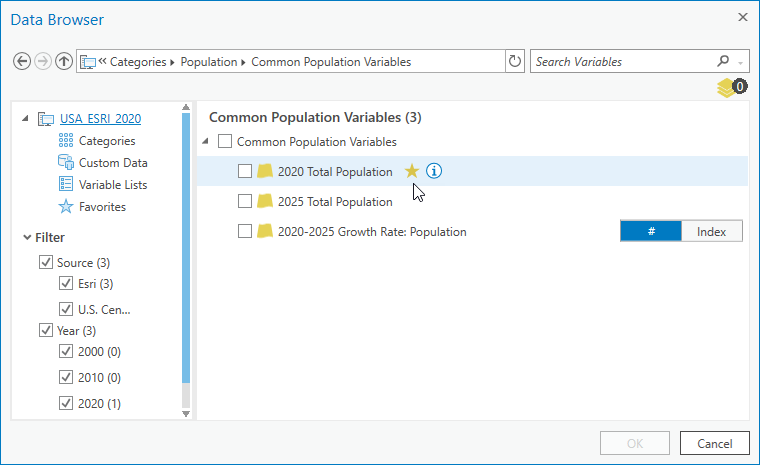Click the sidebar scroll up arrow

pyautogui.click(x=186, y=107)
